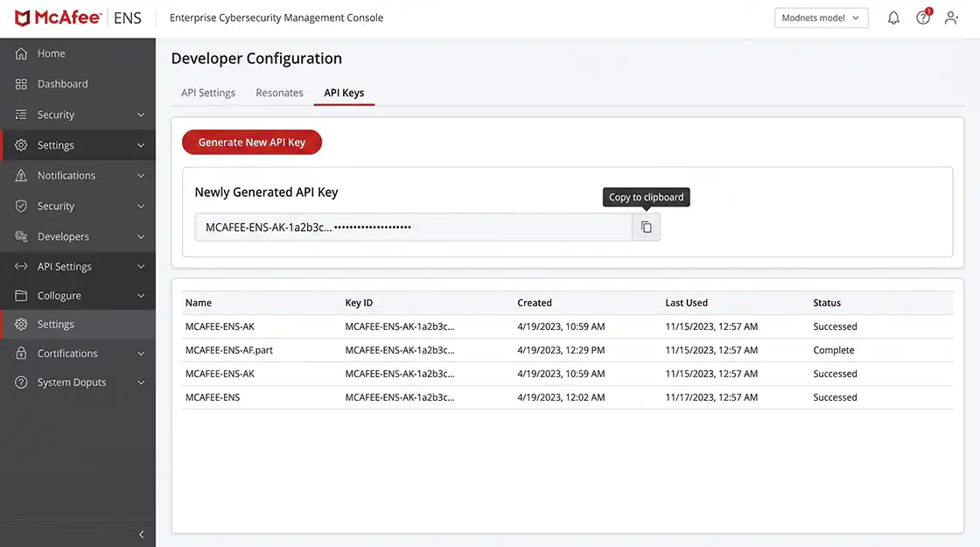Viewport: 980px width, 547px height.
Task: Click the shield icon beside second Security
Action: click(21, 207)
